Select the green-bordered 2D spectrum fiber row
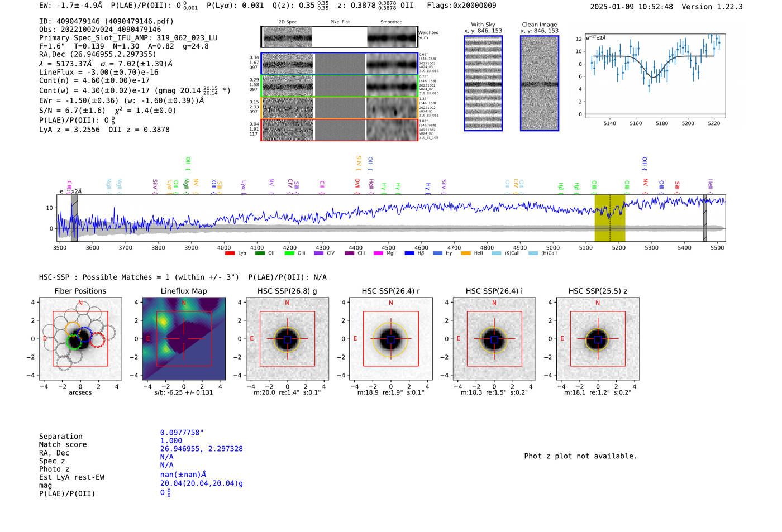 coord(340,86)
